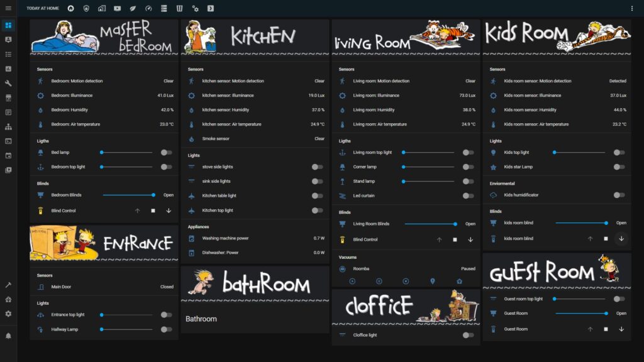644x362 pixels.
Task: Stop the kids room blind
Action: tap(606, 238)
